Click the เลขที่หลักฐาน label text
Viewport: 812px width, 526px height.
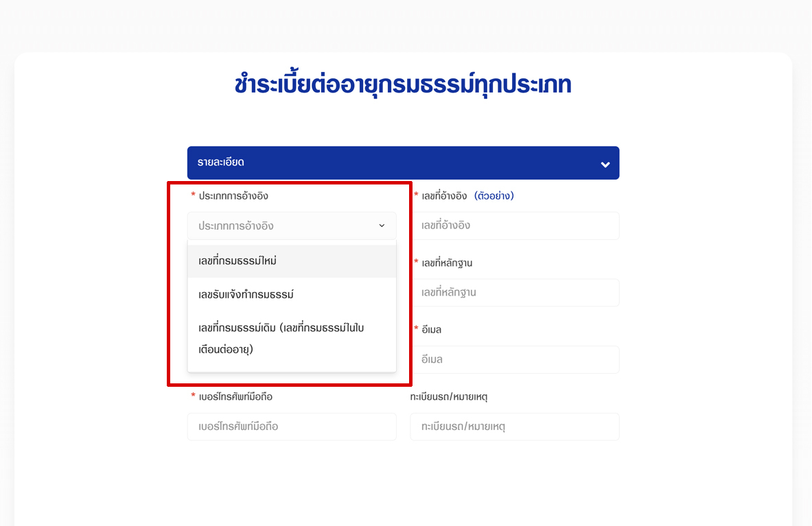pyautogui.click(x=447, y=263)
